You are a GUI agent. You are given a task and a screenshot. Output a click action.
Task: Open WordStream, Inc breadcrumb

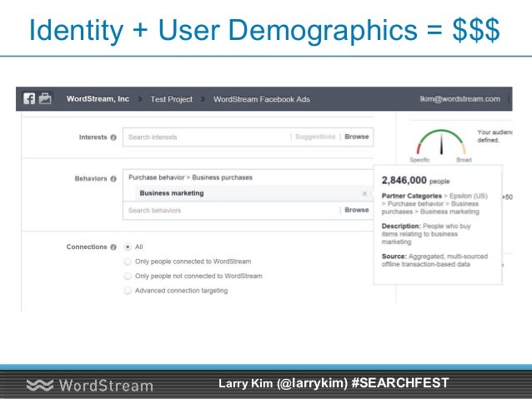(x=98, y=98)
